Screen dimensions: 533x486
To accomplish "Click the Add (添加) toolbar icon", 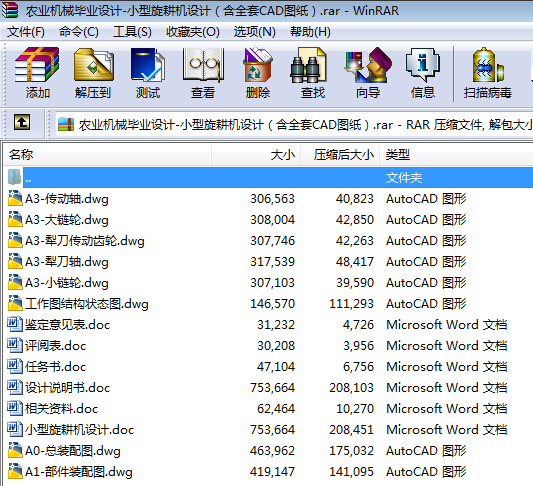I will coord(37,65).
